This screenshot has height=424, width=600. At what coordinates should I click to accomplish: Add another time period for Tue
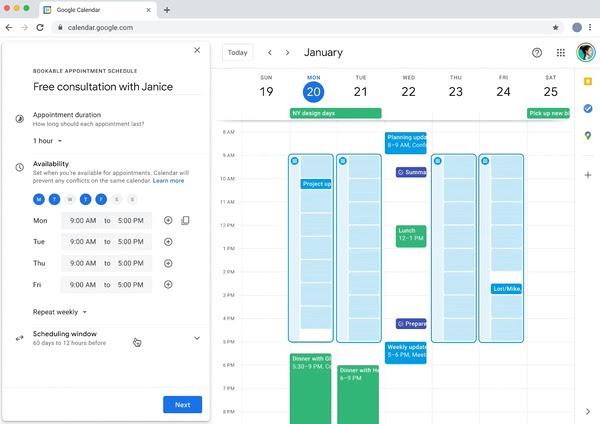(x=168, y=242)
